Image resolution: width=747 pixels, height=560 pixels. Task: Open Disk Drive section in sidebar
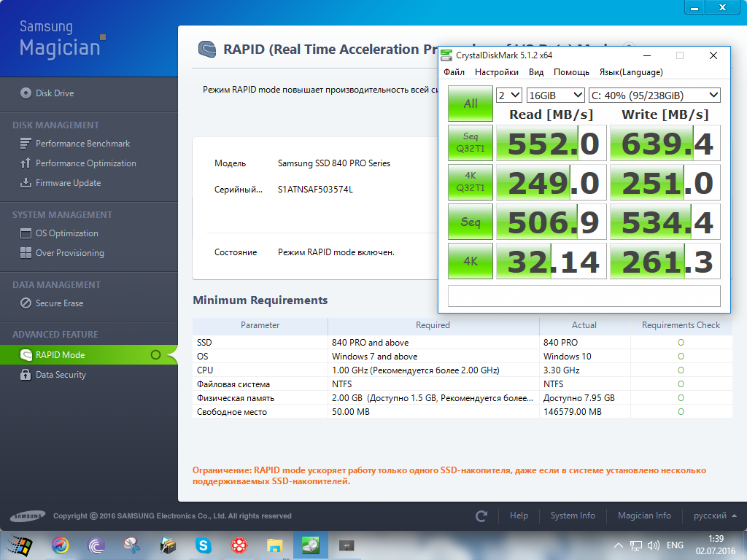click(x=47, y=93)
